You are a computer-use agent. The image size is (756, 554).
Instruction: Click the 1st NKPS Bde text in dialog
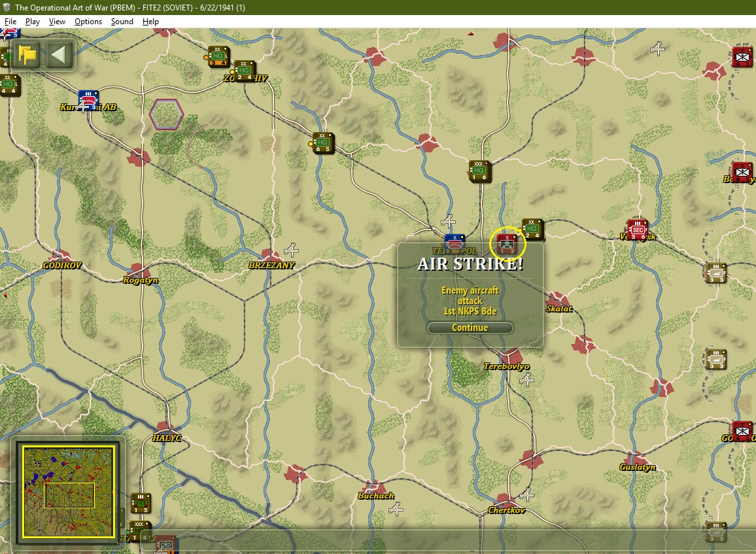(x=470, y=311)
